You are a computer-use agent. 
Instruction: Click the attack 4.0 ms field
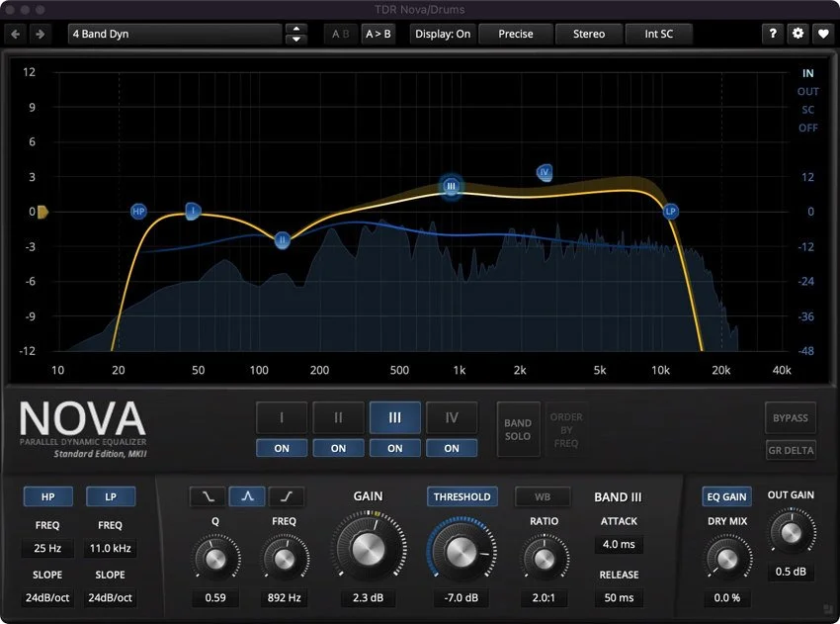pyautogui.click(x=619, y=544)
